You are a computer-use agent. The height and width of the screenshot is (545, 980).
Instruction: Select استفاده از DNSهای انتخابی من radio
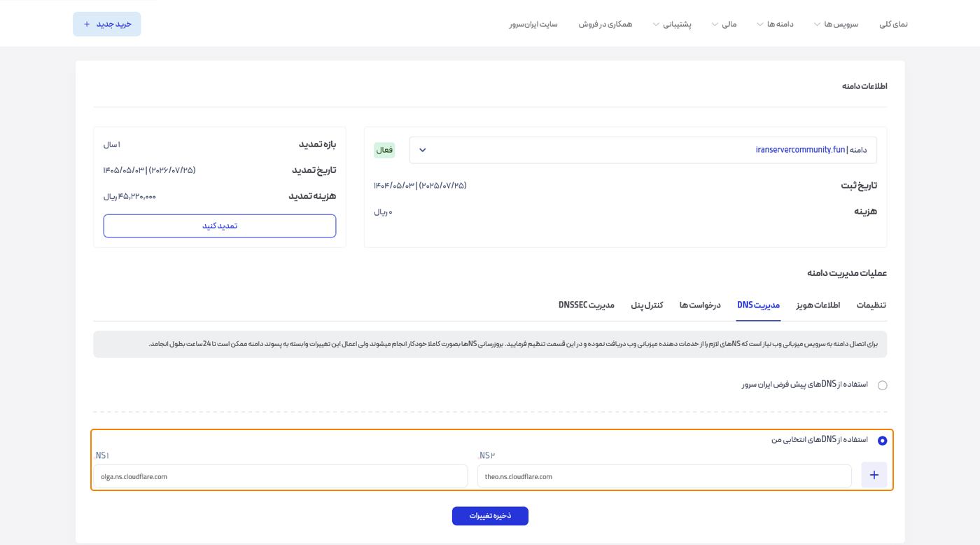coord(882,441)
